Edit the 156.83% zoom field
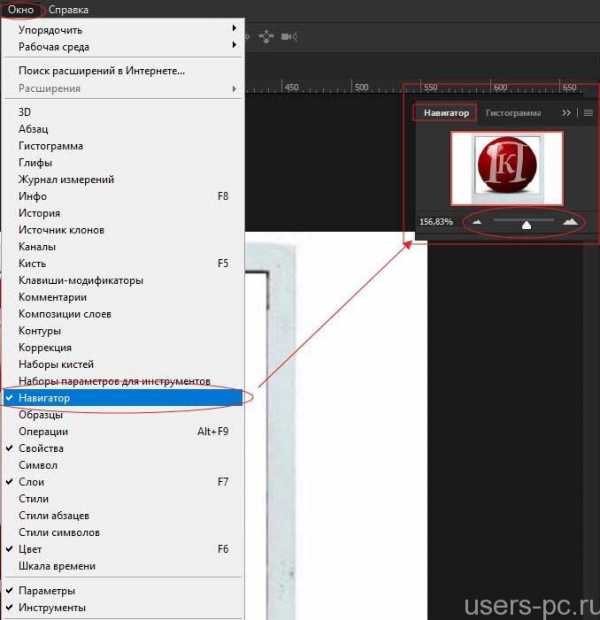Image resolution: width=600 pixels, height=620 pixels. coord(436,221)
